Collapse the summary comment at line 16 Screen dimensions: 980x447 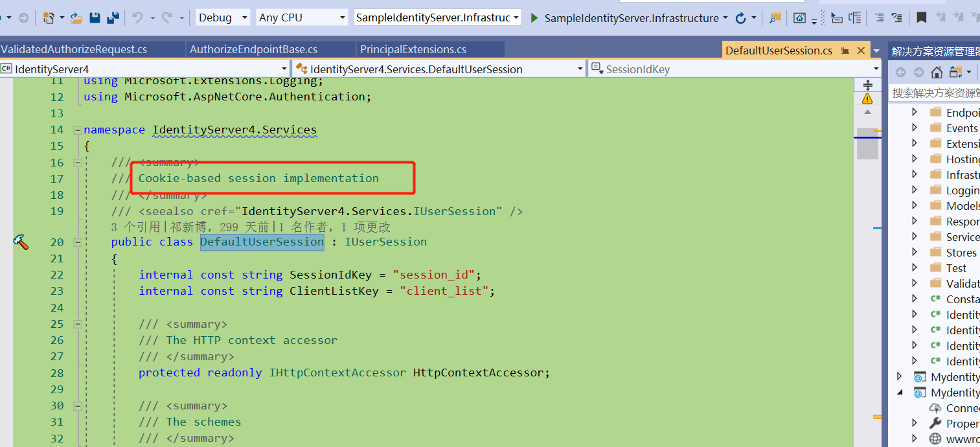[78, 163]
